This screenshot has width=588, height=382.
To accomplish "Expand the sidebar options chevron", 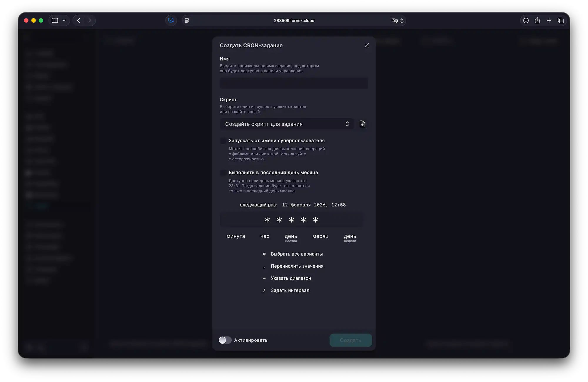I will click(x=64, y=20).
